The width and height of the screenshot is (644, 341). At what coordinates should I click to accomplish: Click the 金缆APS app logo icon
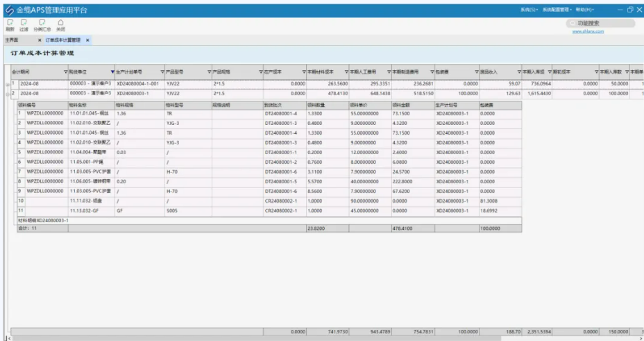[x=10, y=10]
